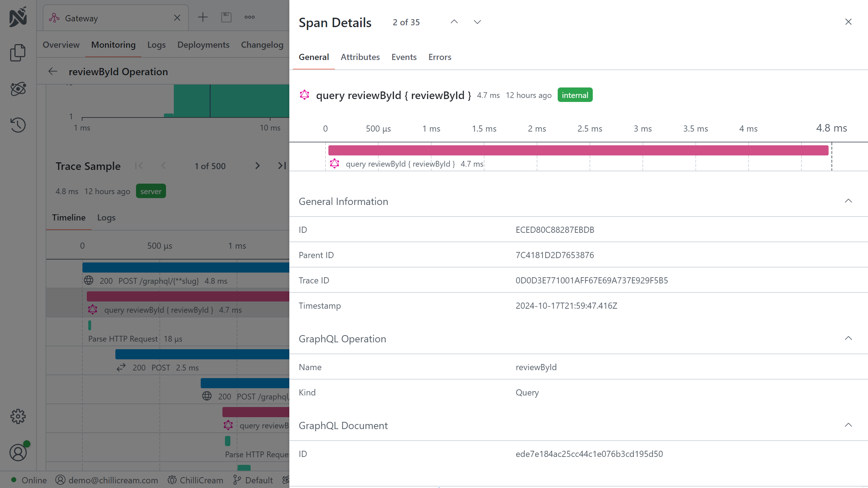The height and width of the screenshot is (488, 868).
Task: Click the back arrow beside reviewById Operation
Action: pos(53,72)
